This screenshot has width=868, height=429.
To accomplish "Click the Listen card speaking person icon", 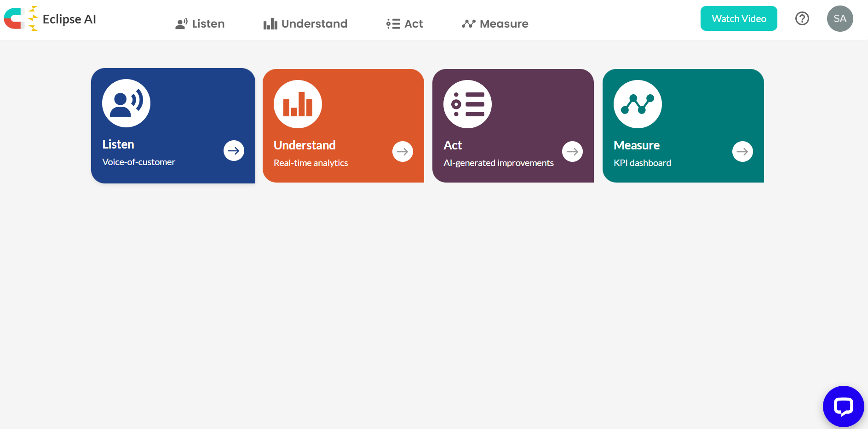I will pos(126,103).
